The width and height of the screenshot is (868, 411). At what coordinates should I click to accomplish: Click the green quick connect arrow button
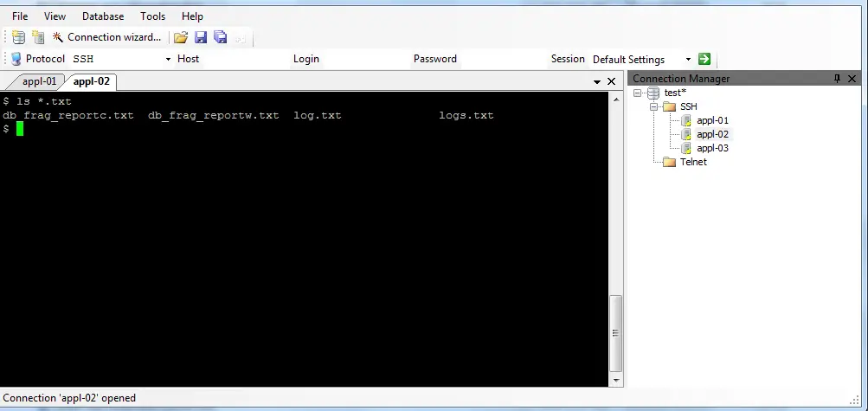(704, 59)
